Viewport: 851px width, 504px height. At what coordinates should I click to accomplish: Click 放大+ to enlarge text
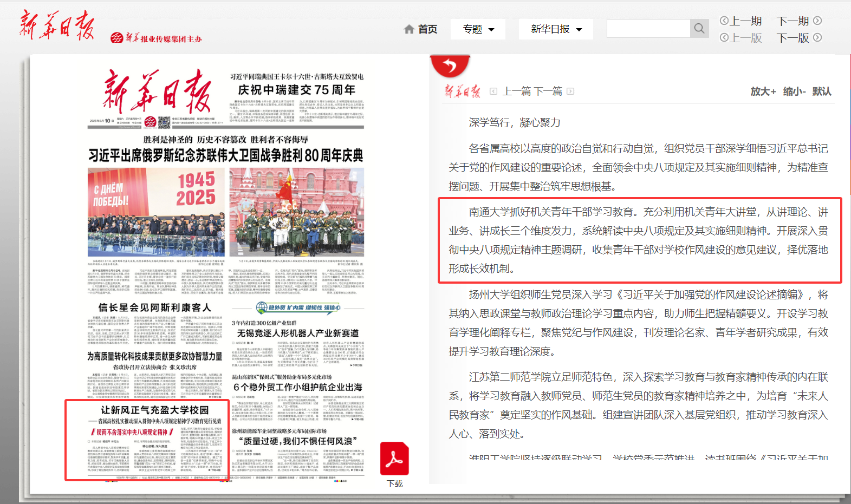pos(763,91)
